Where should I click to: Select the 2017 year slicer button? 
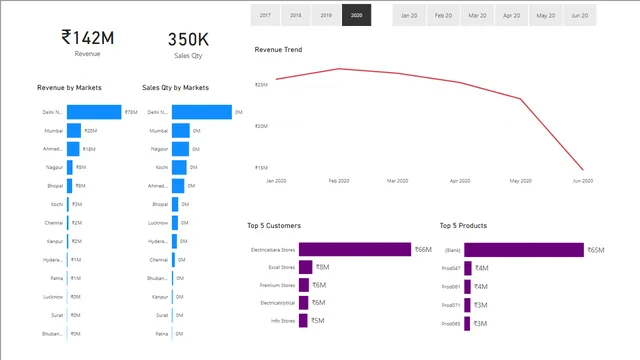(x=265, y=15)
